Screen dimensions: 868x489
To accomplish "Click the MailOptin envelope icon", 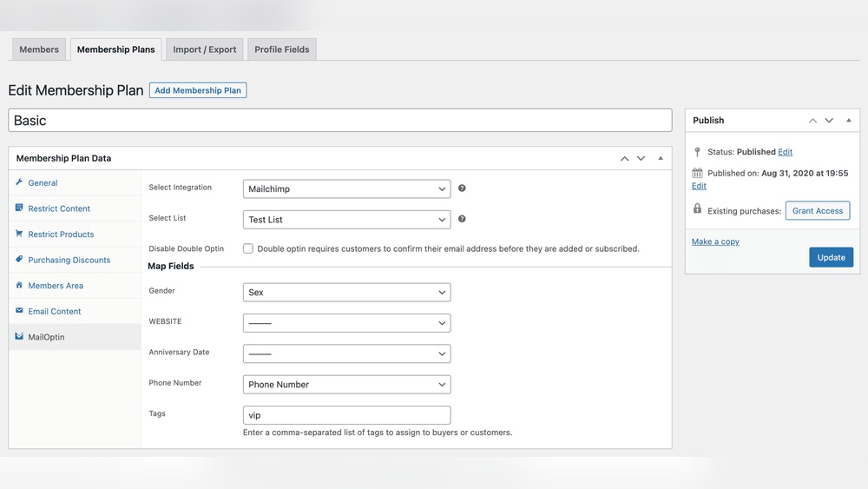I will pos(19,336).
